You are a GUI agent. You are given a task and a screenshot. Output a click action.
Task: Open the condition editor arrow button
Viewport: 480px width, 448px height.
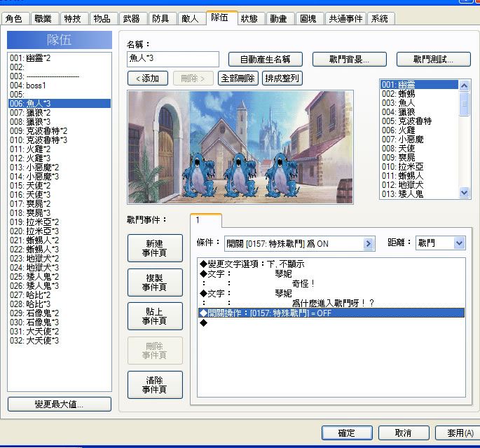(x=369, y=244)
